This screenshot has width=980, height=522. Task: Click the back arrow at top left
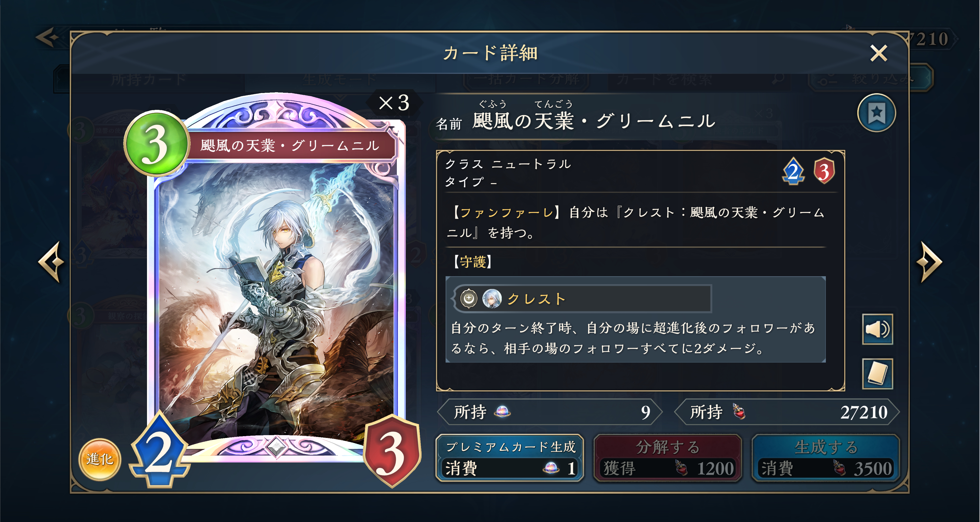tap(48, 37)
